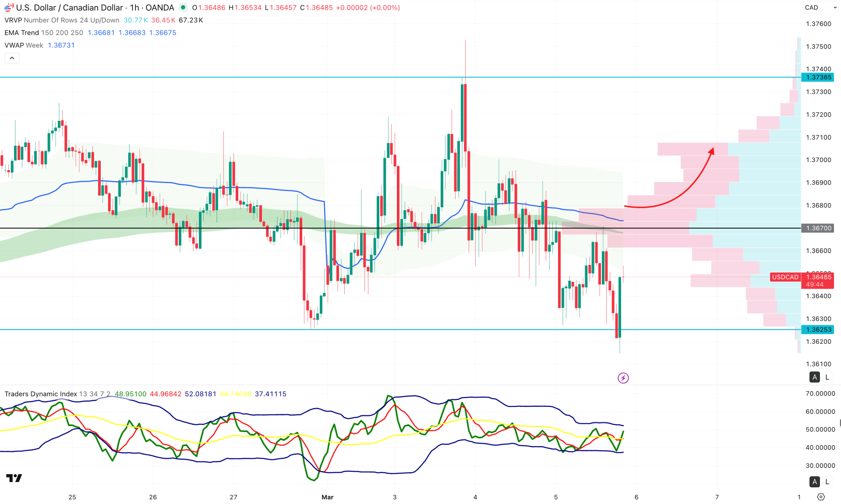Screen dimensions: 841x504
Task: Click the cyan 1.36253 price level label
Action: pyautogui.click(x=818, y=330)
